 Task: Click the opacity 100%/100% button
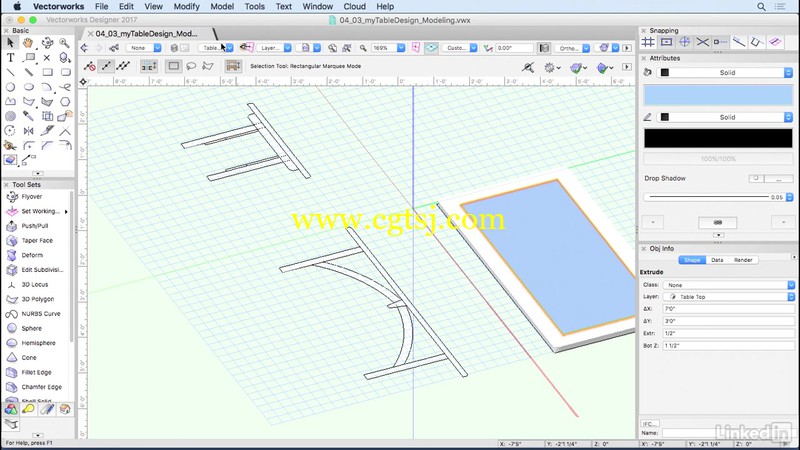click(x=718, y=159)
